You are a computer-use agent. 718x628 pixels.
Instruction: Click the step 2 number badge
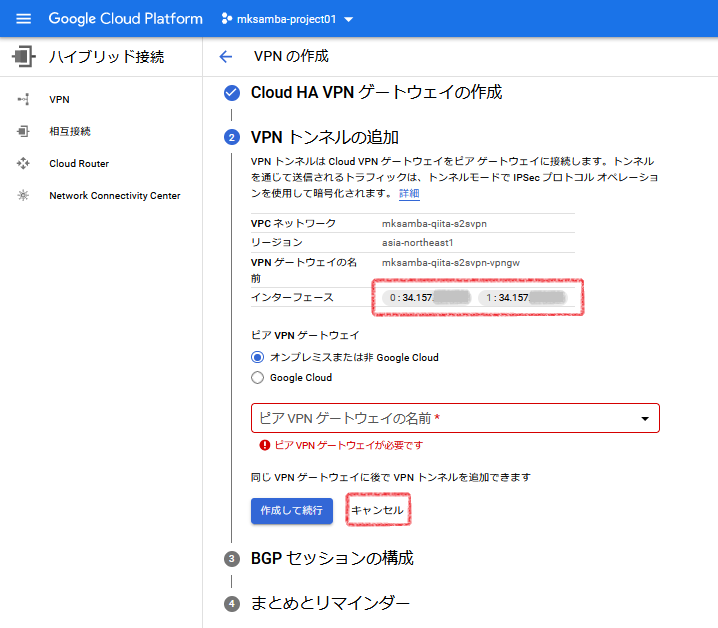(x=232, y=137)
